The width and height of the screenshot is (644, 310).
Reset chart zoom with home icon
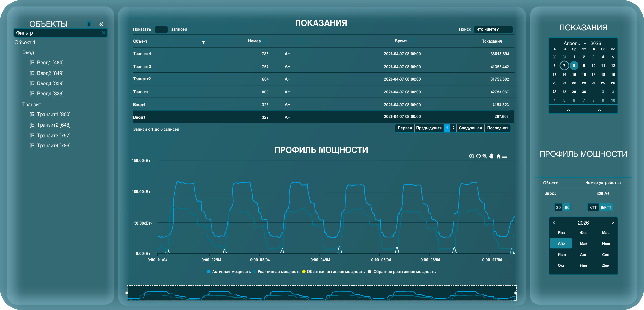click(x=498, y=156)
